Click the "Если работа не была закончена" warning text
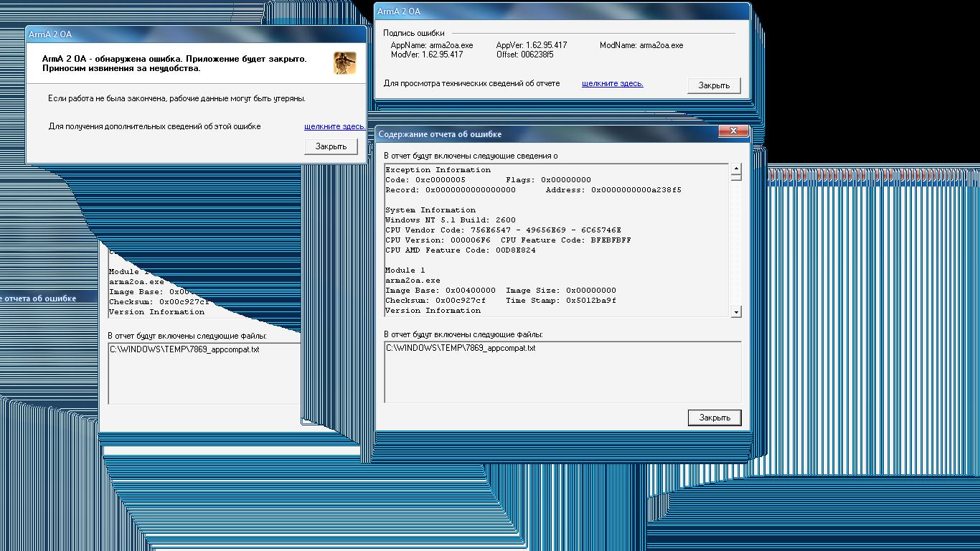The image size is (980, 551). 176,98
